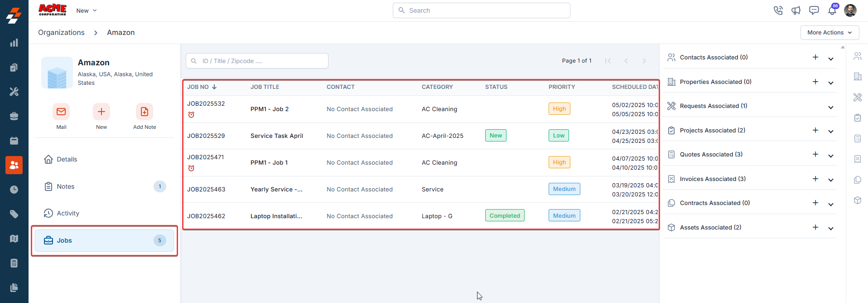Click the Service Task April title
The height and width of the screenshot is (303, 868).
pos(277,136)
